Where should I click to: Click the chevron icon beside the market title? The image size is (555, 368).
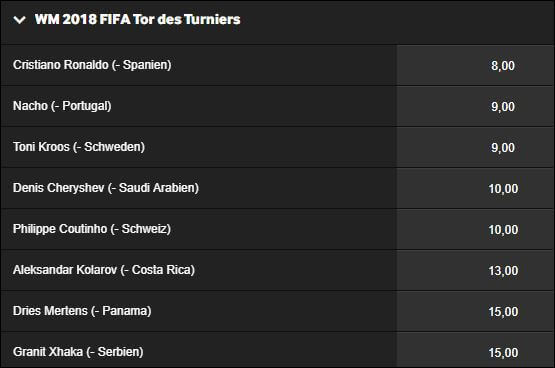pyautogui.click(x=19, y=20)
